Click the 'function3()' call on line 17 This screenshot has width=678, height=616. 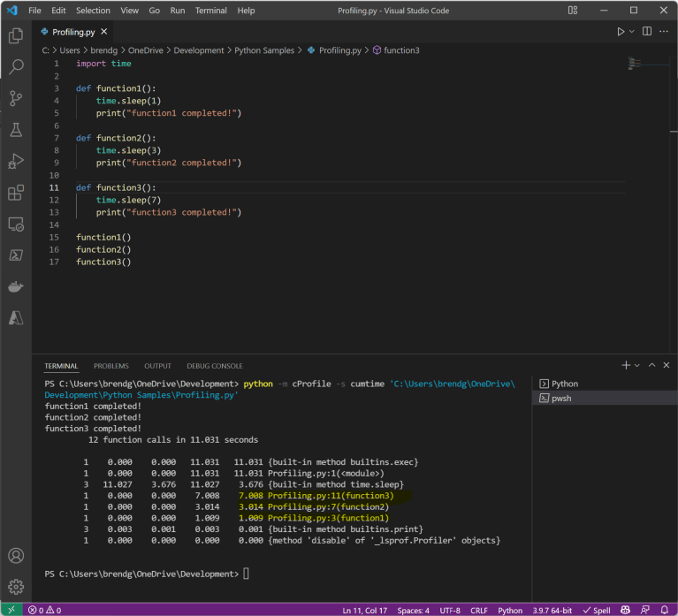pos(103,262)
